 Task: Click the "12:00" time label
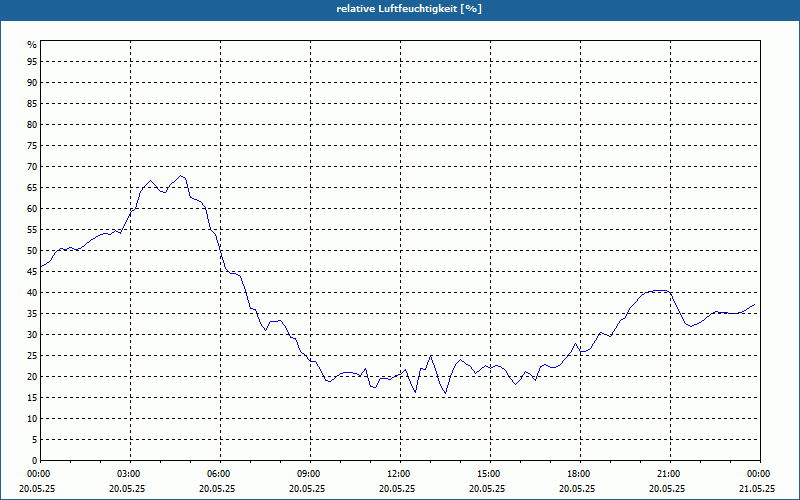[400, 474]
